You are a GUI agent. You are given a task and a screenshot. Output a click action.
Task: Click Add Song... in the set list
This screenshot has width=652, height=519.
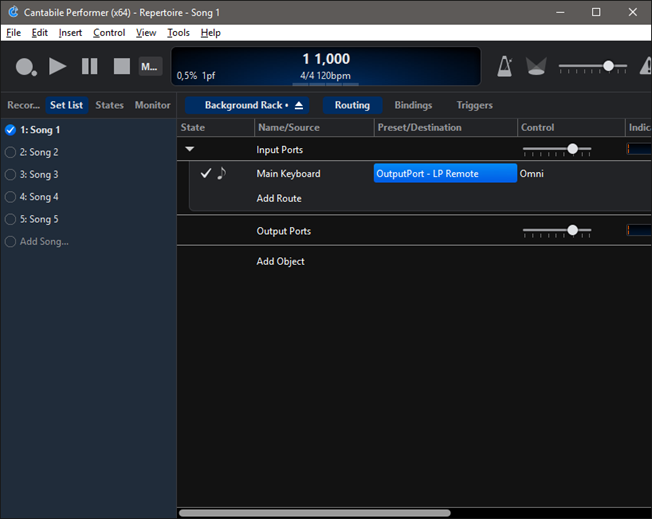44,242
